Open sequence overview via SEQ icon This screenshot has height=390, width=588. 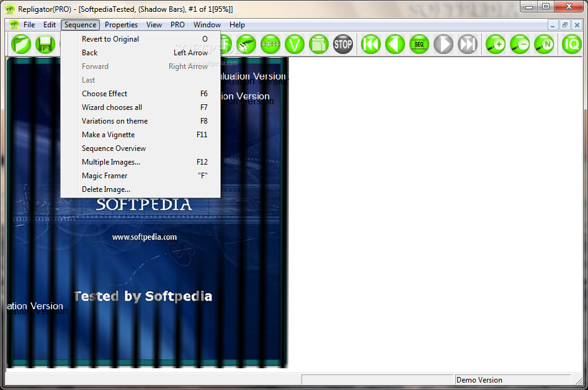pyautogui.click(x=419, y=44)
